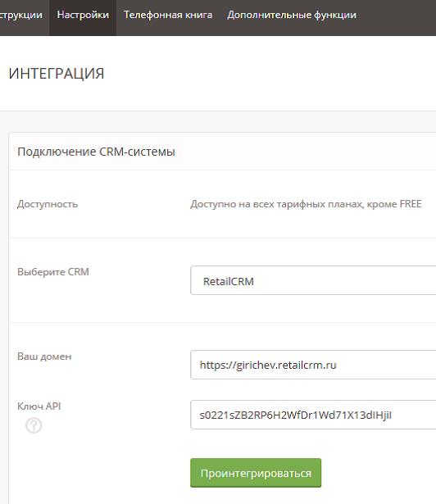Click the Ваш домен label

[44, 356]
